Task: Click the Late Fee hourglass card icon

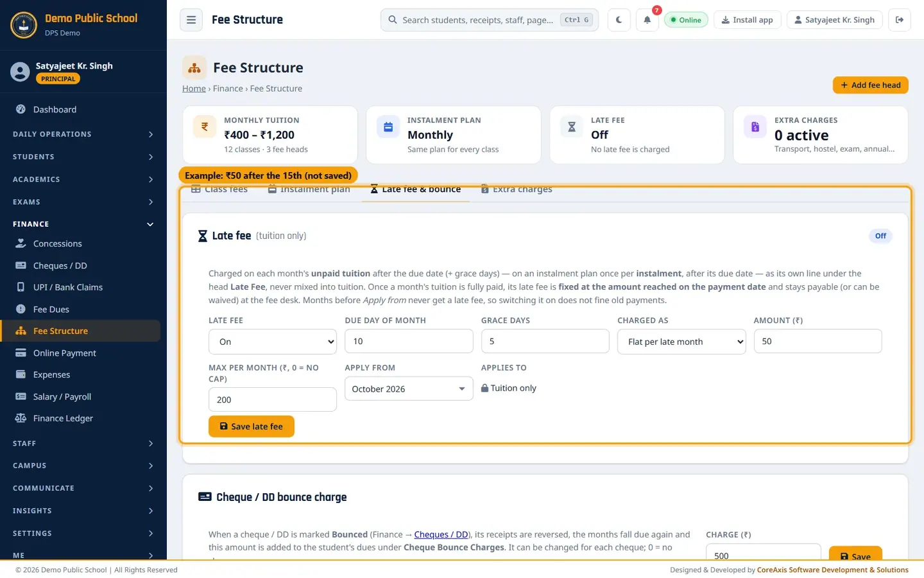Action: [x=572, y=127]
